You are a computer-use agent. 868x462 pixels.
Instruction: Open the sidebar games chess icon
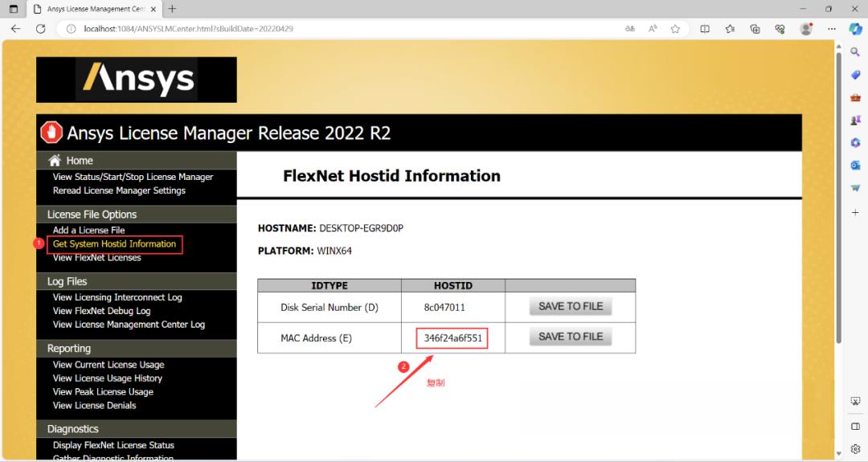[855, 120]
